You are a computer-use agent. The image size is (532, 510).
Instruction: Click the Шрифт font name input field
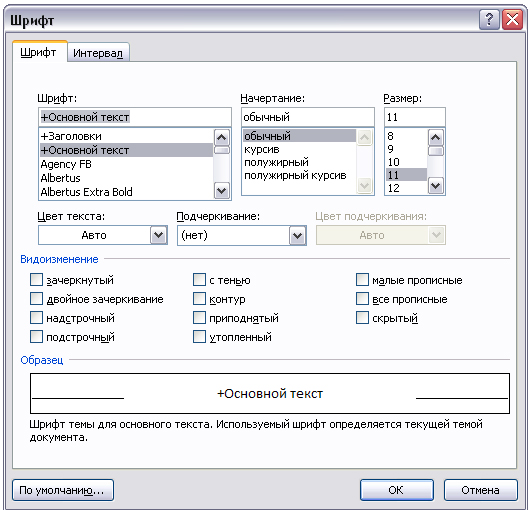click(x=135, y=117)
